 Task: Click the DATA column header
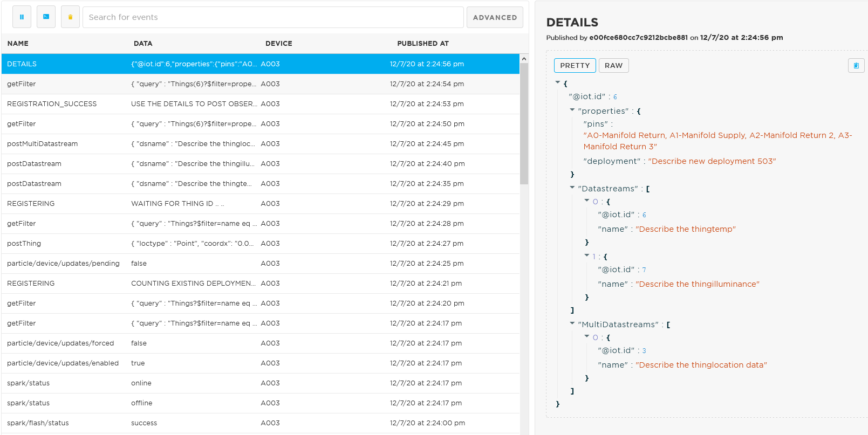point(143,44)
